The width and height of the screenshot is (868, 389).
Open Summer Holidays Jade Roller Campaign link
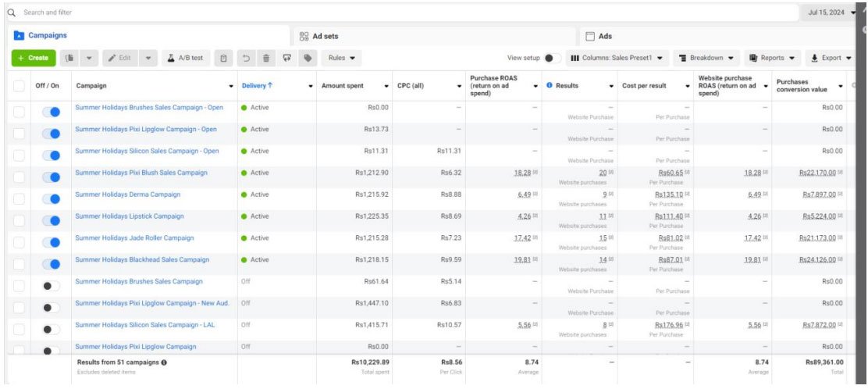(x=134, y=237)
